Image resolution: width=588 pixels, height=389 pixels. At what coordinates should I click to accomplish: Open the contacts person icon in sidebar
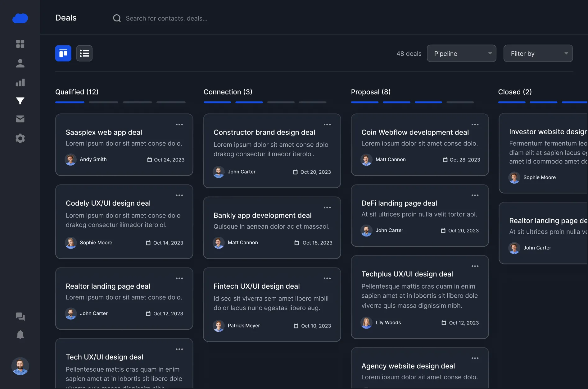20,63
